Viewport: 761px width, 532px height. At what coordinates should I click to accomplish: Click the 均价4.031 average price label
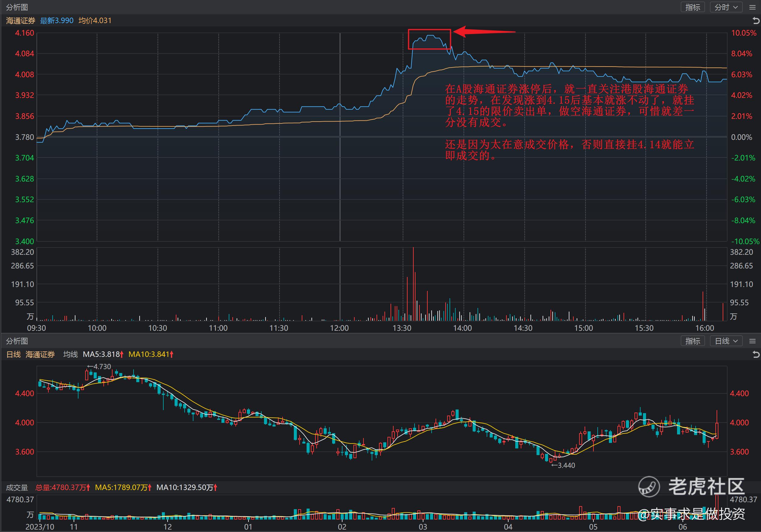pyautogui.click(x=95, y=21)
